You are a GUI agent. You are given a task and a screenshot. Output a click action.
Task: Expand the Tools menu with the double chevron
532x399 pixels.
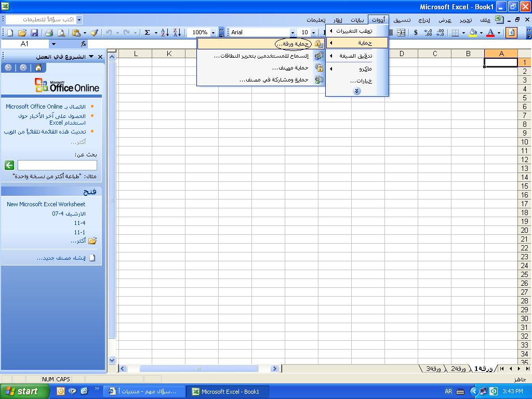(356, 91)
